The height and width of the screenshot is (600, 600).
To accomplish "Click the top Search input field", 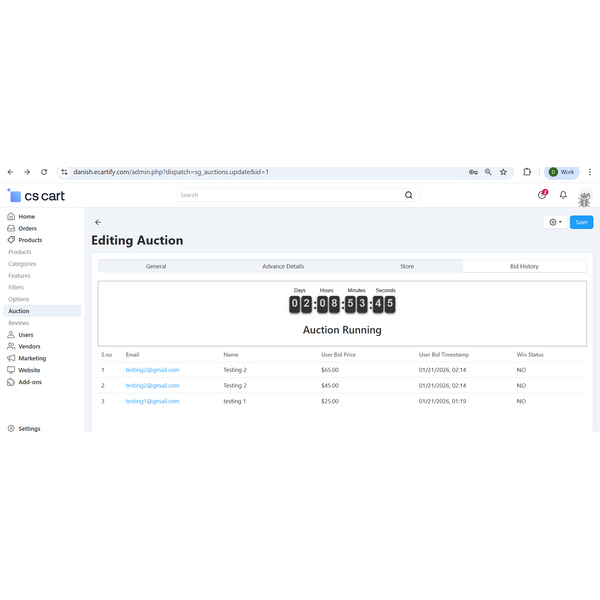I will (x=290, y=195).
